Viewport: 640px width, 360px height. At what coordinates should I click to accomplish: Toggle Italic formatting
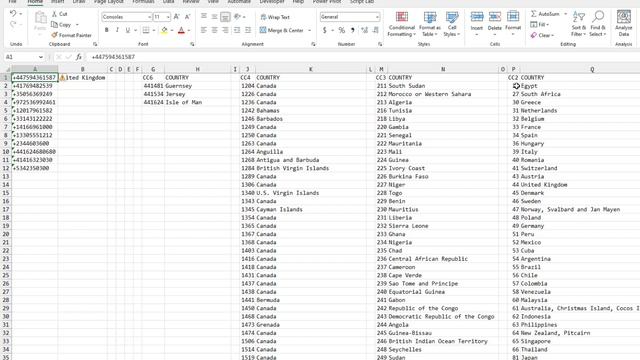(x=117, y=30)
